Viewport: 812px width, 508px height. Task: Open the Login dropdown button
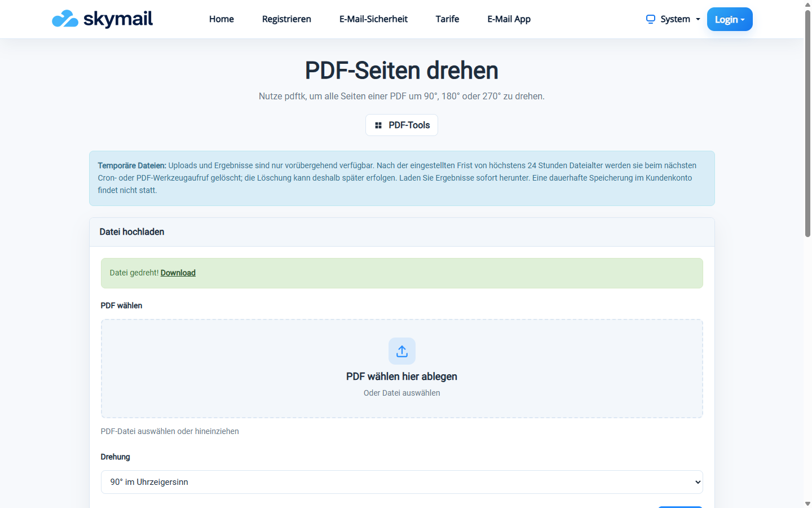coord(730,19)
